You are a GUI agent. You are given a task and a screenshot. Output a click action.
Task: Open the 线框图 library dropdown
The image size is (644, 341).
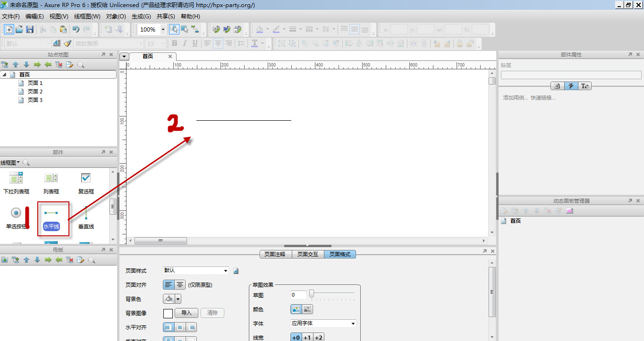10,163
